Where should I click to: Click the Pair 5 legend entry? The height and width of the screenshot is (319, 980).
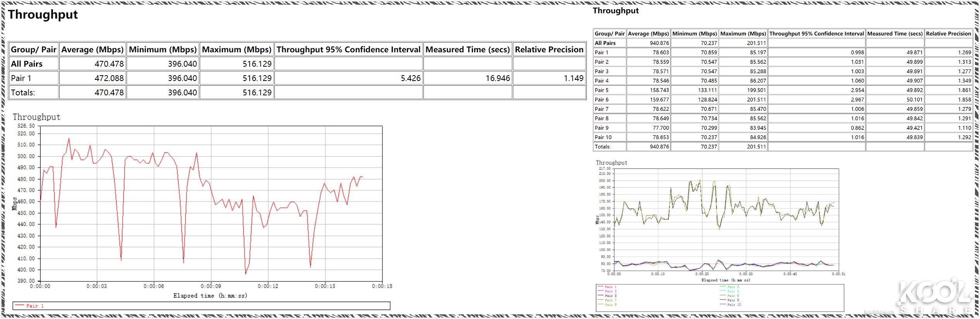click(610, 296)
